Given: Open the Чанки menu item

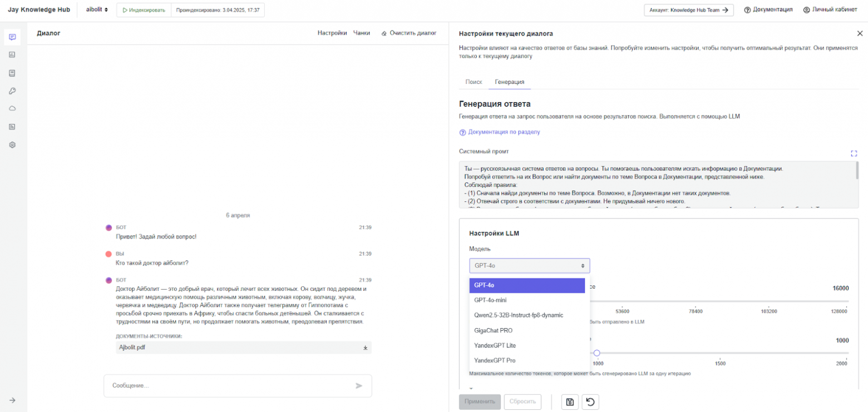Looking at the screenshot, I should (362, 33).
